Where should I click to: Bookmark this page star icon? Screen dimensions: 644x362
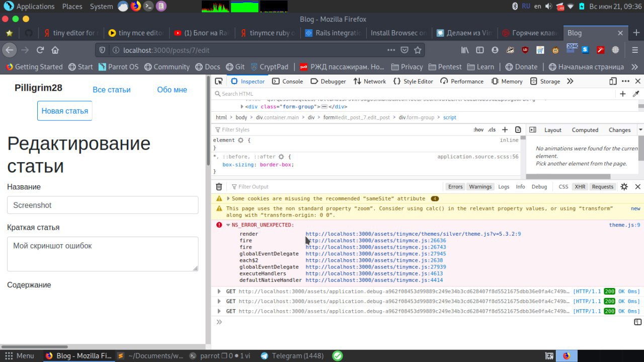(x=418, y=50)
